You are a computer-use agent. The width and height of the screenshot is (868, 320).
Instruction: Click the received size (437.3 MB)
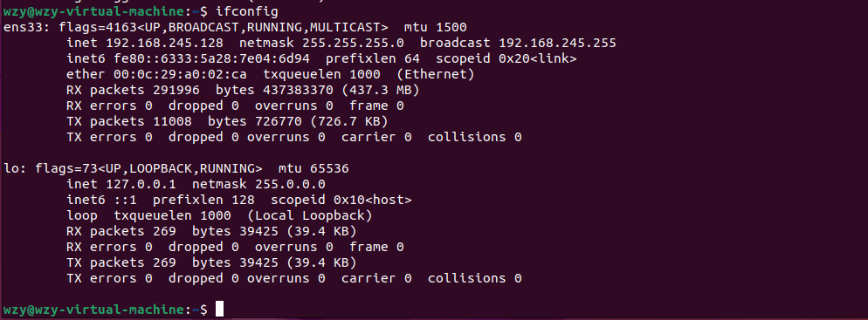point(381,90)
